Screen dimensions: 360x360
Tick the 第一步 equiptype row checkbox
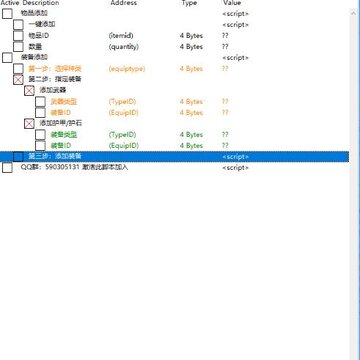[18, 69]
